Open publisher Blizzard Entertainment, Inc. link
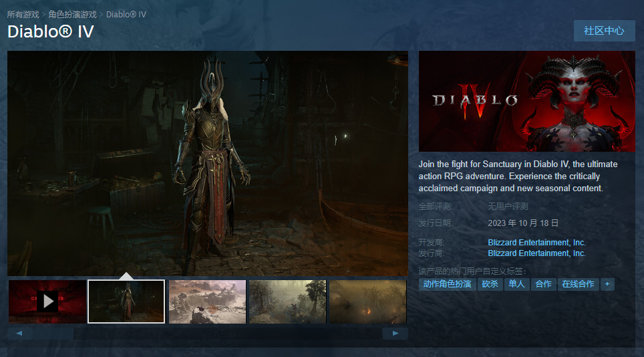 point(536,253)
